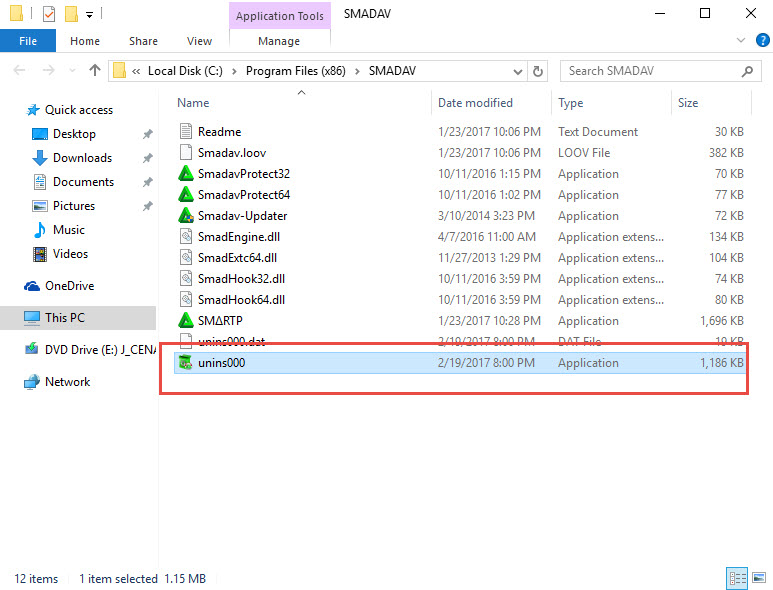
Task: Click the unins000 uninstaller icon
Action: (x=186, y=363)
